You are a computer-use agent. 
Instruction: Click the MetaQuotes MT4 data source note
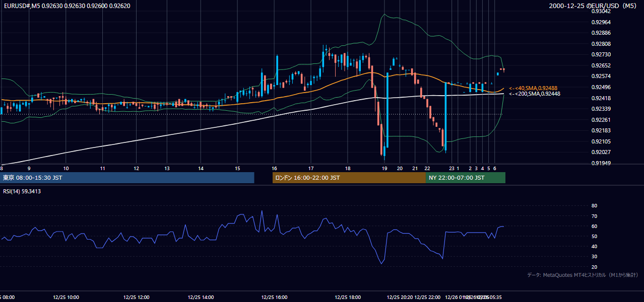point(583,275)
